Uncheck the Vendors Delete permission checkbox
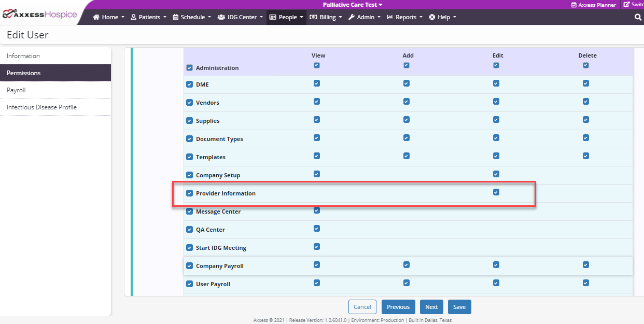644x324 pixels. click(x=586, y=102)
